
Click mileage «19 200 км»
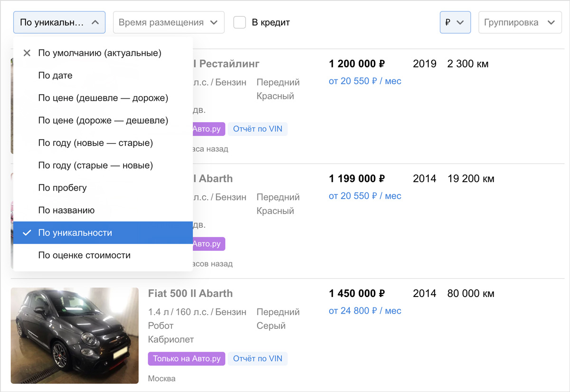pyautogui.click(x=471, y=179)
